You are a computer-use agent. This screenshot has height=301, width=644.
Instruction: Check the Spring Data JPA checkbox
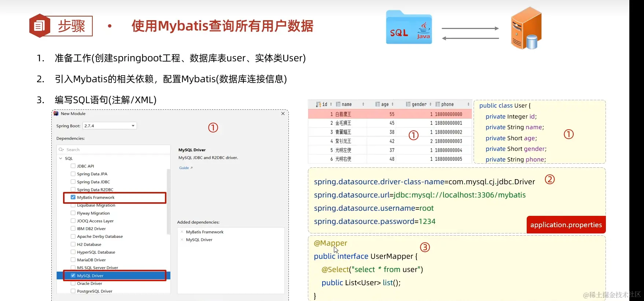(x=73, y=174)
